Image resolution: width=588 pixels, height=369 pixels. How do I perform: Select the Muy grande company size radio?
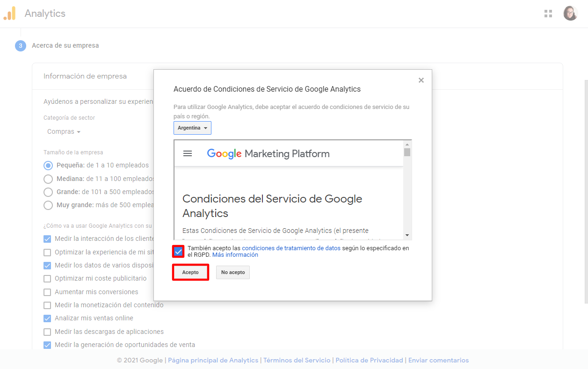(x=48, y=205)
